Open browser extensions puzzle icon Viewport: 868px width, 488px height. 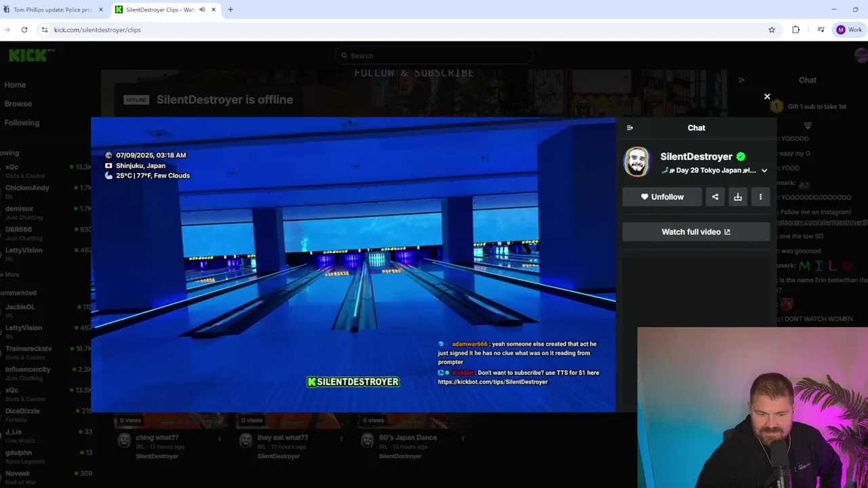(x=795, y=30)
